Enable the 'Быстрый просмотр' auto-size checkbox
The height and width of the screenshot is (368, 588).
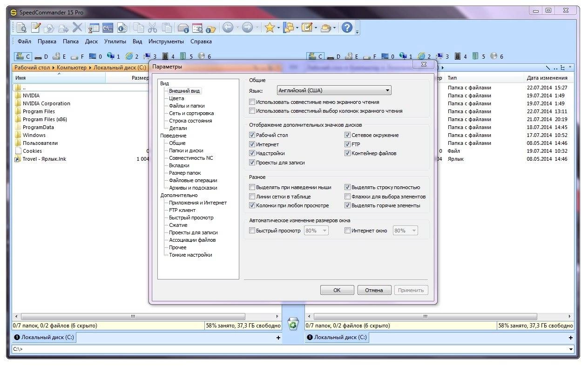tap(252, 231)
